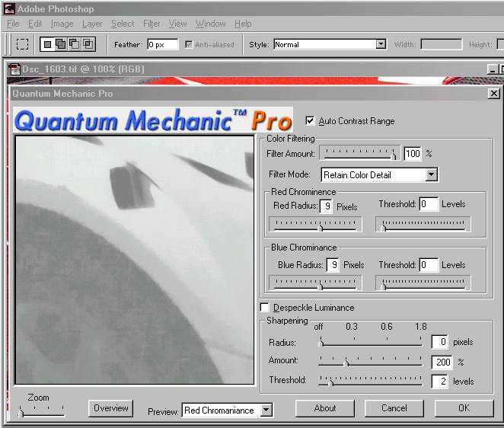This screenshot has width=504, height=428.
Task: Minimize the Dsc_1603.tif document window
Action: click(492, 69)
